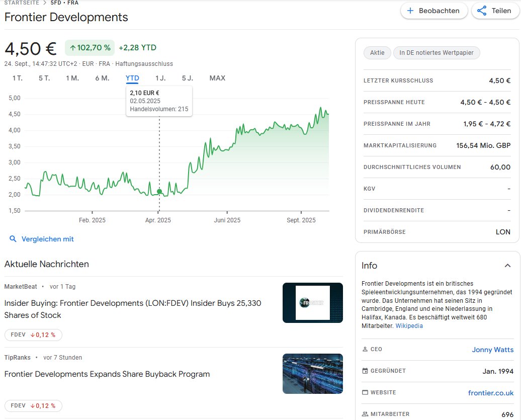Screen dimensions: 521x420
Task: Click the Letzter Kursschluss value
Action: [500, 81]
